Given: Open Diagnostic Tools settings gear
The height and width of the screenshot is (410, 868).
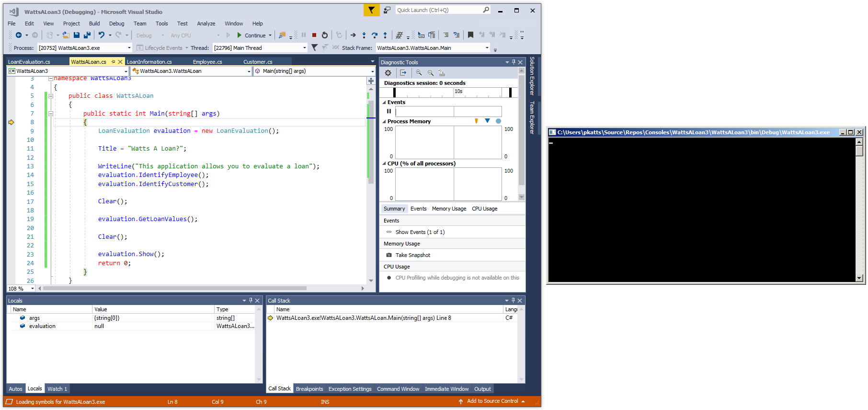Looking at the screenshot, I should tap(388, 73).
